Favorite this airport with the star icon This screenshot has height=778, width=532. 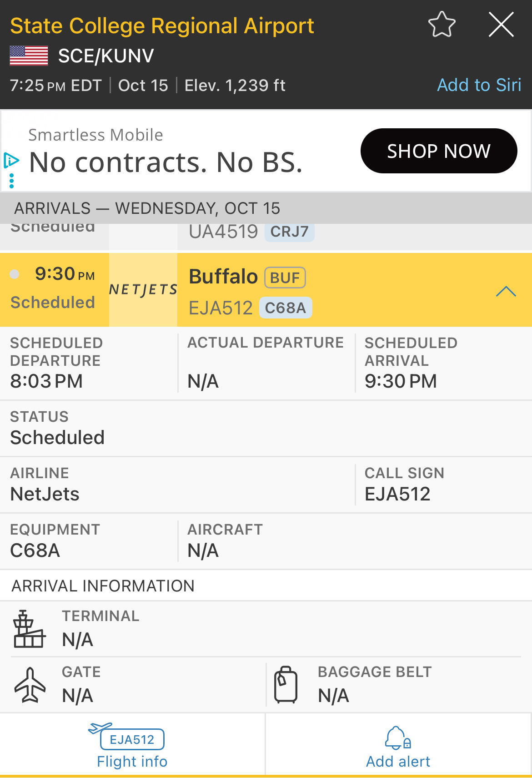(x=442, y=25)
